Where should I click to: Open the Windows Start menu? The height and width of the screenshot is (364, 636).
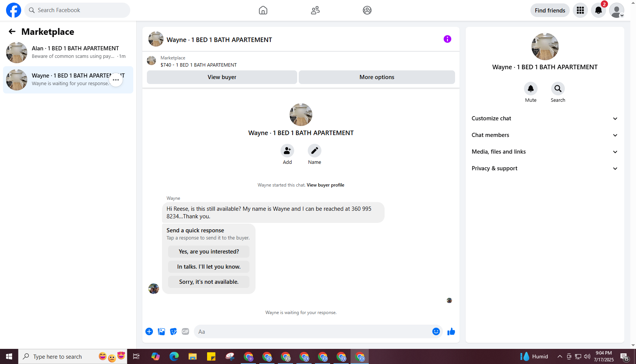pos(9,356)
